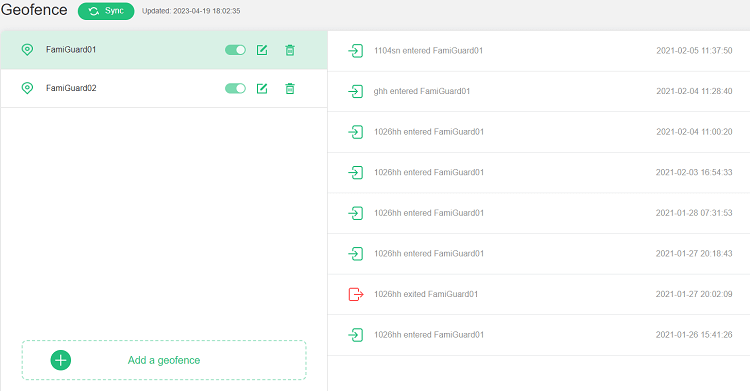
Task: Click timestamp 2021-01-27 20:18:43
Action: [694, 254]
